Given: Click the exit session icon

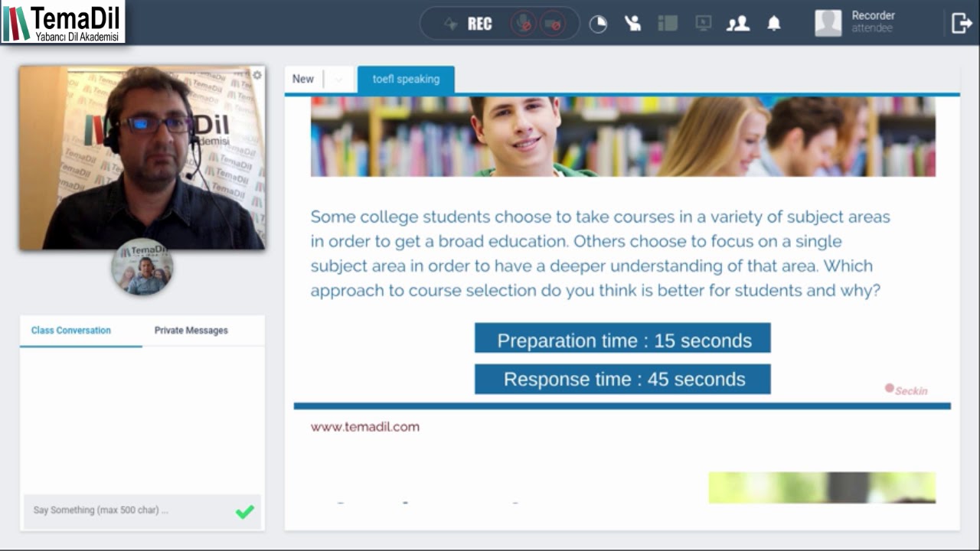Looking at the screenshot, I should [962, 23].
